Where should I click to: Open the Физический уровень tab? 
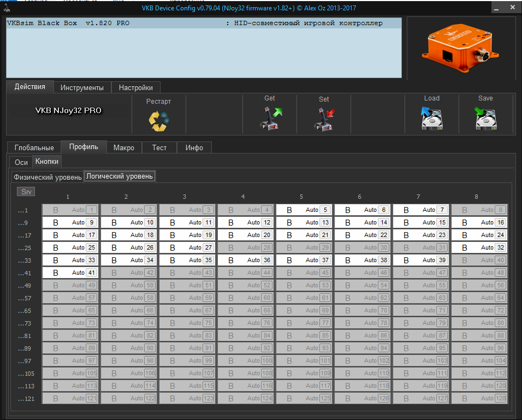coord(48,177)
